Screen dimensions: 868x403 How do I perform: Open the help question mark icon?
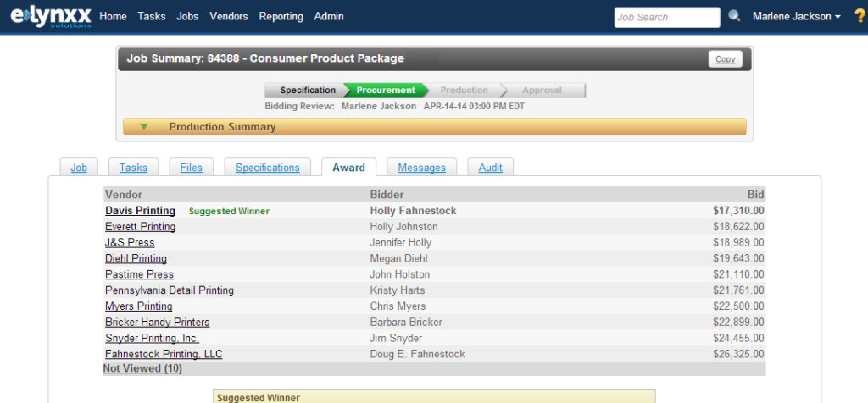[x=860, y=17]
